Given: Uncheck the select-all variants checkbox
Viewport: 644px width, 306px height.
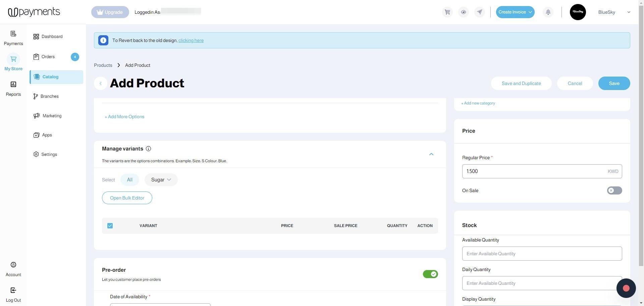Looking at the screenshot, I should (x=110, y=226).
